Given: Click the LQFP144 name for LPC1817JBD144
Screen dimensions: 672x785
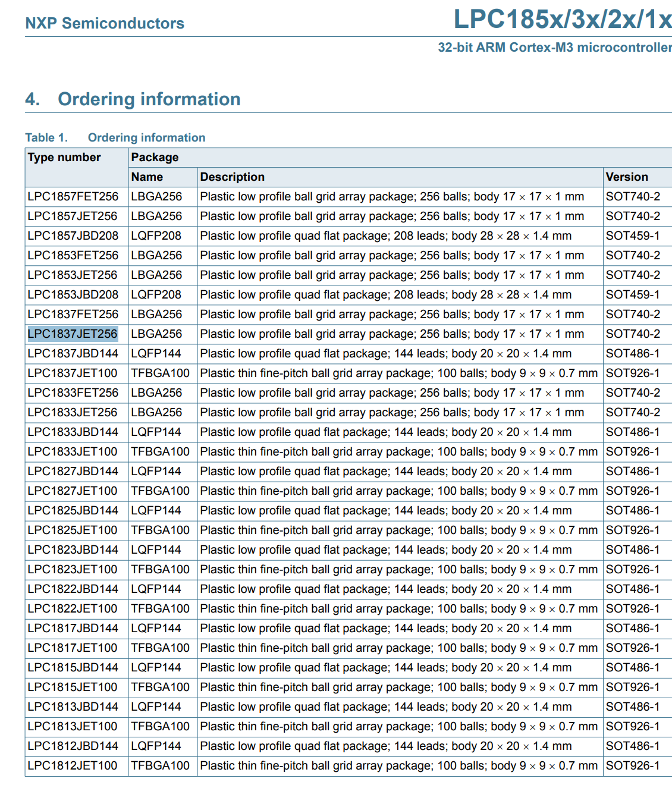Looking at the screenshot, I should pyautogui.click(x=156, y=628).
